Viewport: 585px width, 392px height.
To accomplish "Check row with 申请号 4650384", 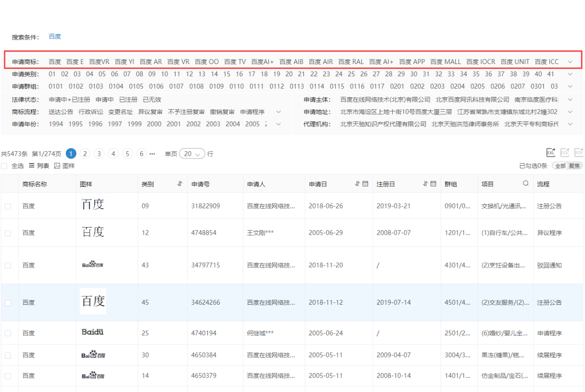I will click(x=8, y=355).
